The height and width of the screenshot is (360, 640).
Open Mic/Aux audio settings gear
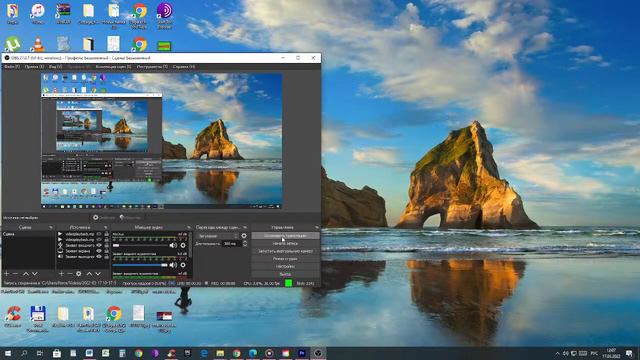(x=183, y=245)
